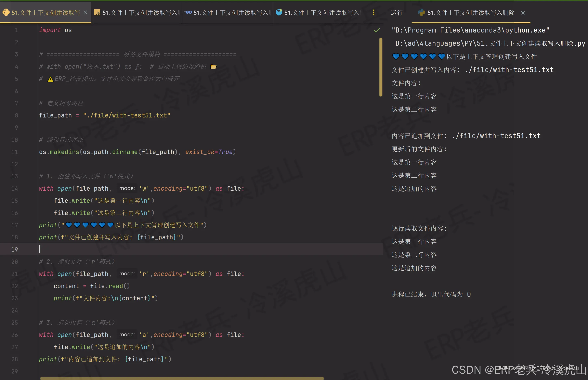Image resolution: width=588 pixels, height=380 pixels.
Task: Click the python.exe path in the console
Action: coord(470,30)
